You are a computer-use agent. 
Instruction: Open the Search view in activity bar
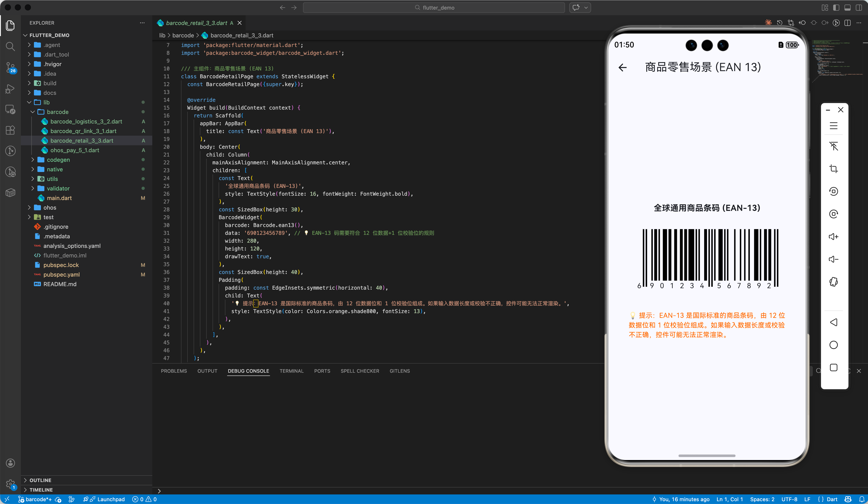(x=10, y=47)
